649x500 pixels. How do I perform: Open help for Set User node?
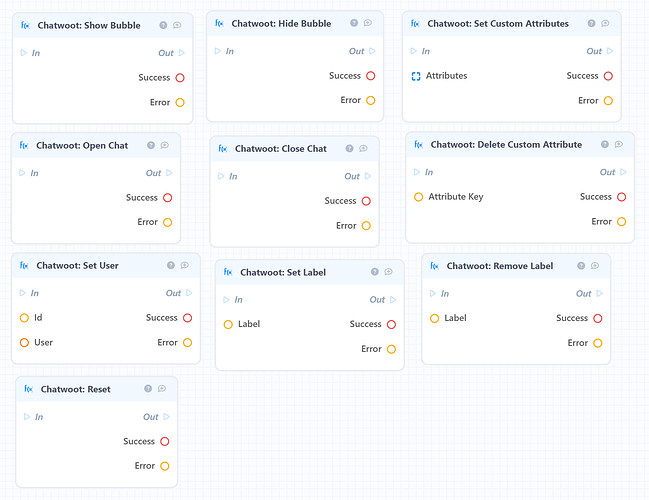click(x=171, y=265)
